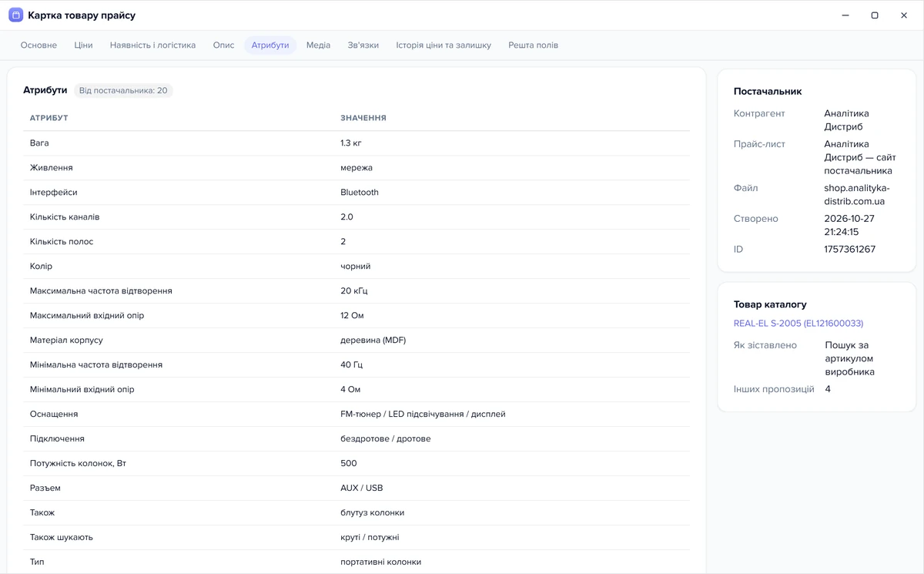The image size is (924, 574).
Task: Open the Зв'язки tab
Action: pos(363,45)
